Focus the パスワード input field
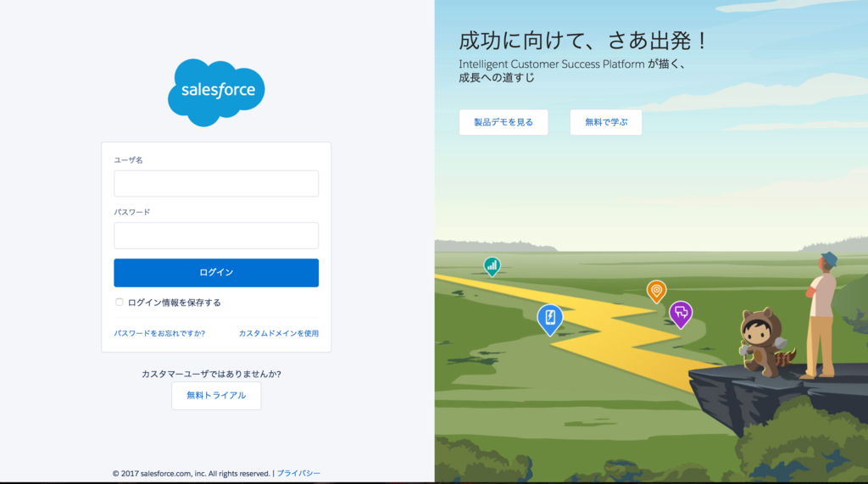The width and height of the screenshot is (868, 484). [x=216, y=236]
